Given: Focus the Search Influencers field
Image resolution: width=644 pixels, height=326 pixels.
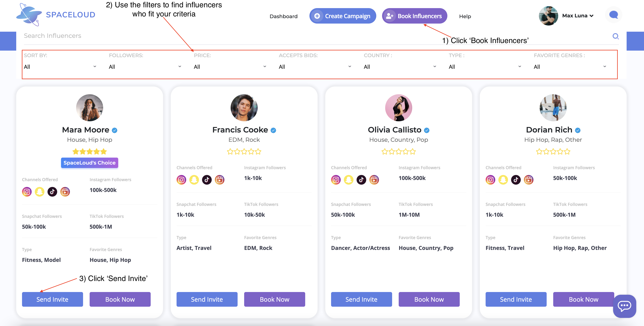Looking at the screenshot, I should point(315,36).
